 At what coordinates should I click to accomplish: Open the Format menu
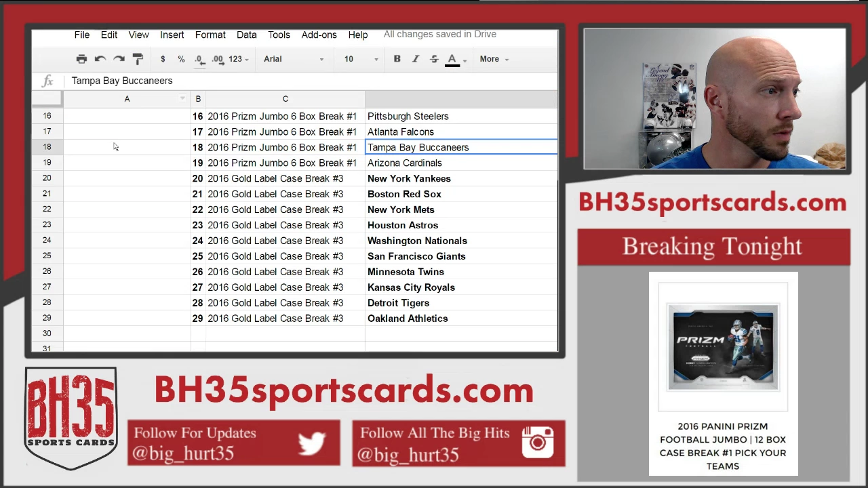(x=210, y=35)
